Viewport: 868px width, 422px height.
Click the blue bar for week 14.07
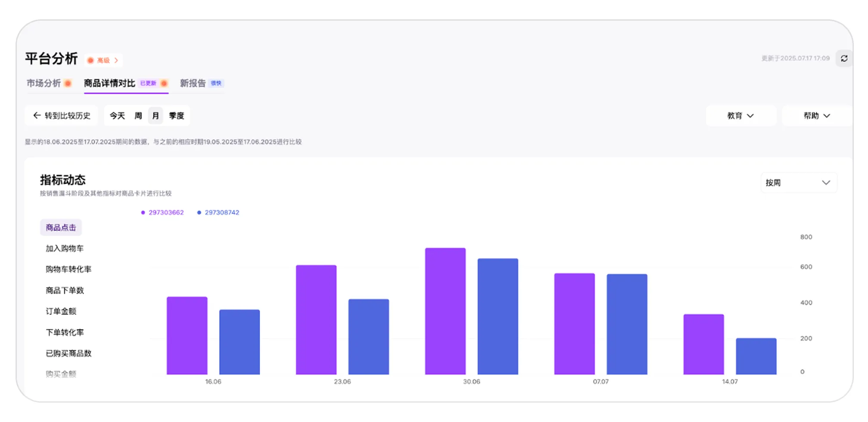[756, 356]
